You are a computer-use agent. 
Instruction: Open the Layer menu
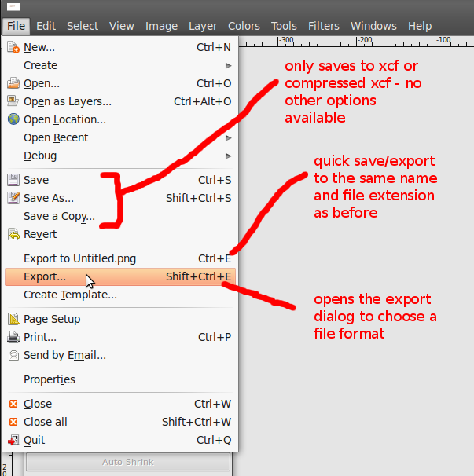[x=203, y=26]
